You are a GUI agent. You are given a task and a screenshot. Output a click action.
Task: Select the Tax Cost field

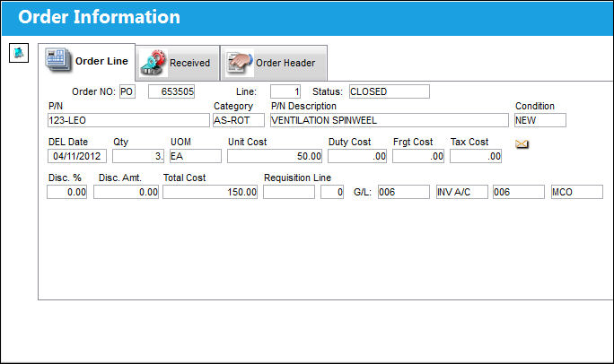point(476,156)
